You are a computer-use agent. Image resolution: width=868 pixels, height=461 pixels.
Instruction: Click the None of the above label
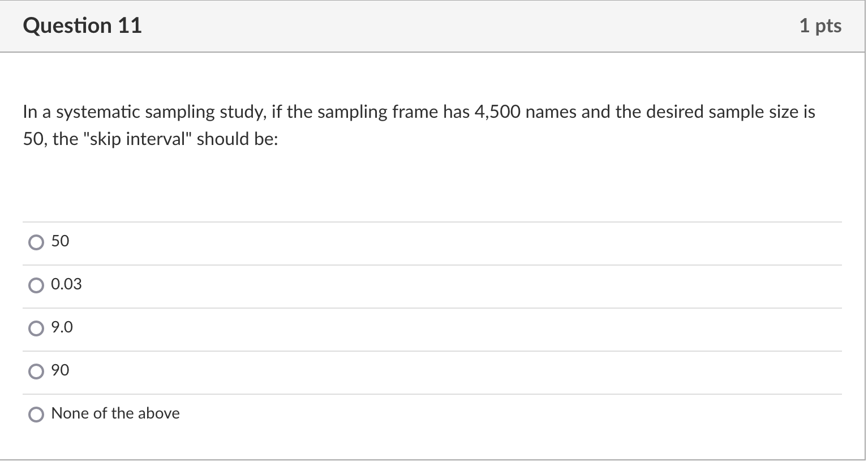point(115,413)
